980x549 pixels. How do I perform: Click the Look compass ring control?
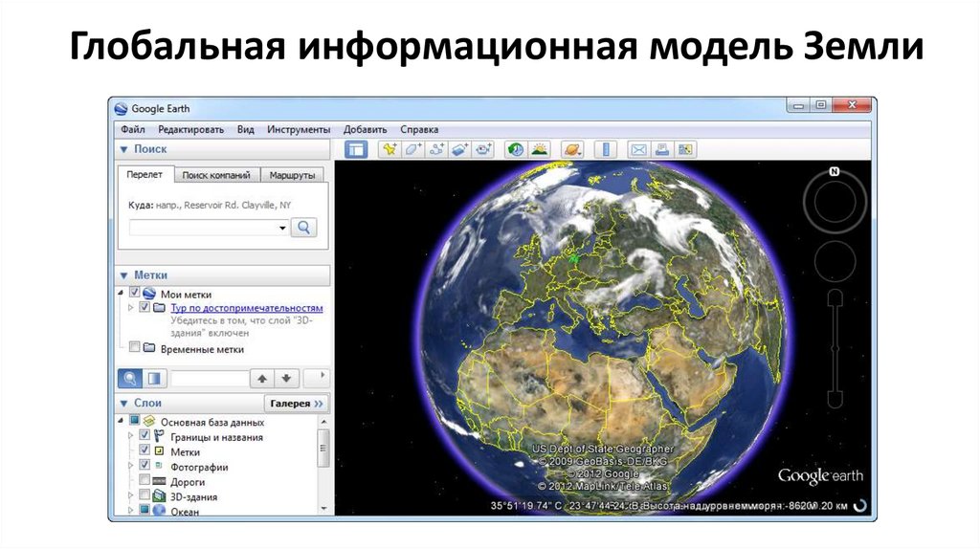click(x=835, y=203)
